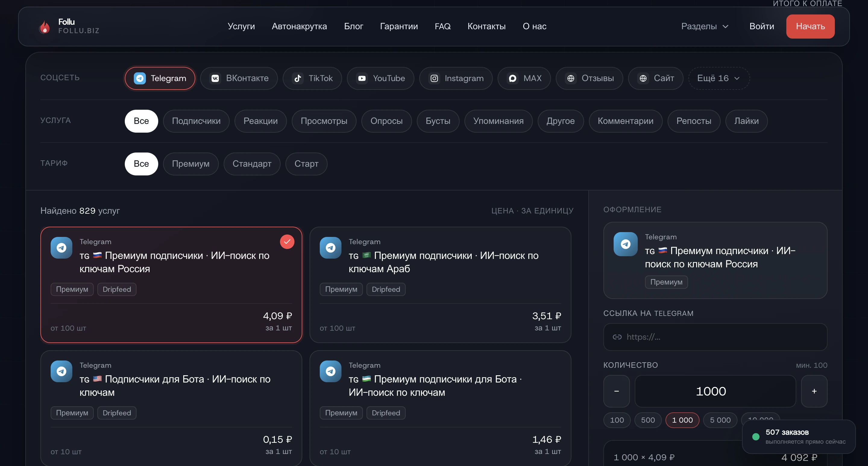
Task: Open Автонакрутка in top navigation
Action: [x=299, y=26]
